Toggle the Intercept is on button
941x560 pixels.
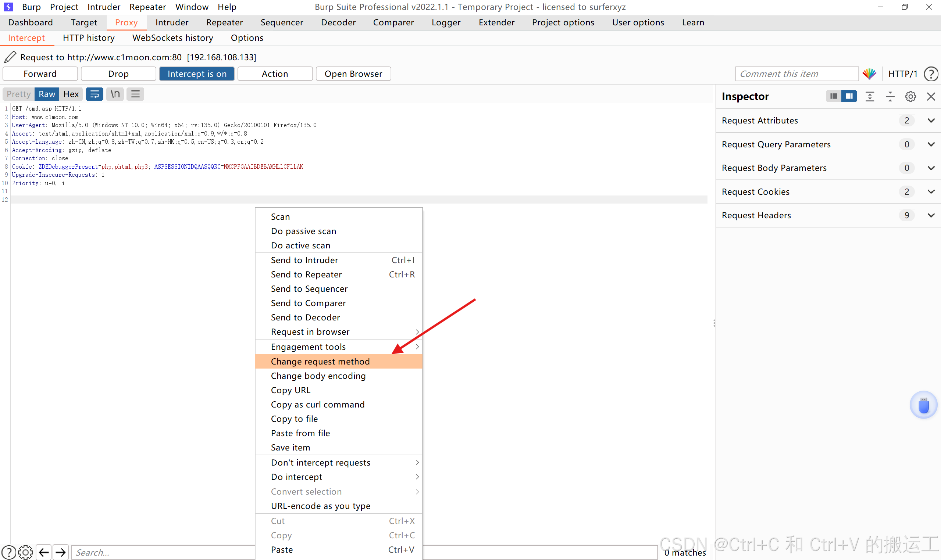197,74
